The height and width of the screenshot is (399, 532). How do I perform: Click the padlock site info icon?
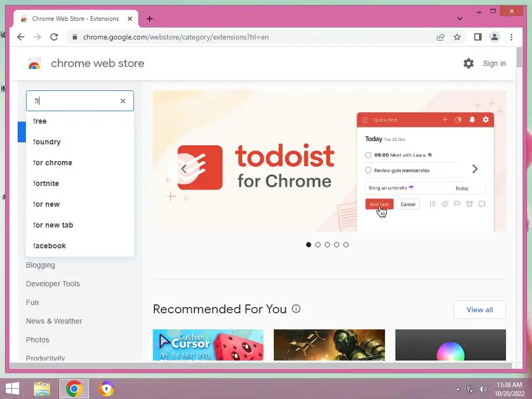click(75, 37)
